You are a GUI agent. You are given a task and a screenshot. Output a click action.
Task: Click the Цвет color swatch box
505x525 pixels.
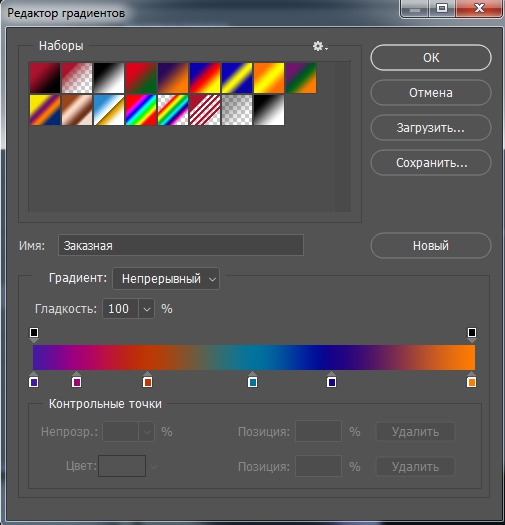[122, 466]
